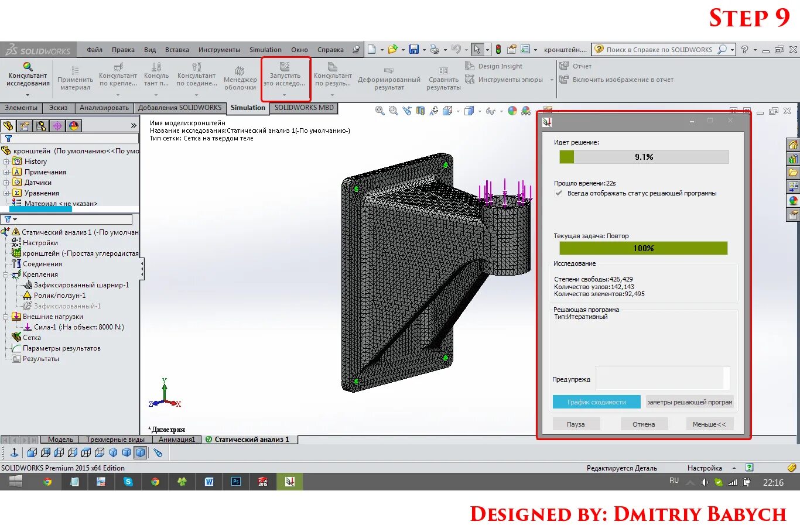This screenshot has height=532, width=800.
Task: Collapse the Крепления tree node
Action: [6, 274]
